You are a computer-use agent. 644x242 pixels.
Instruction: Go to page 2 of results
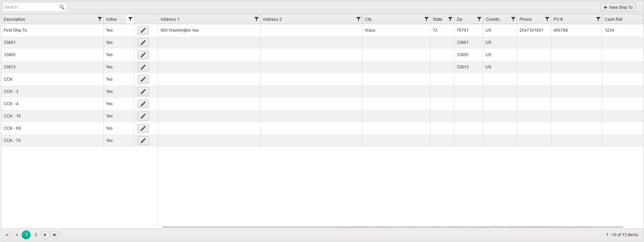pyautogui.click(x=36, y=235)
